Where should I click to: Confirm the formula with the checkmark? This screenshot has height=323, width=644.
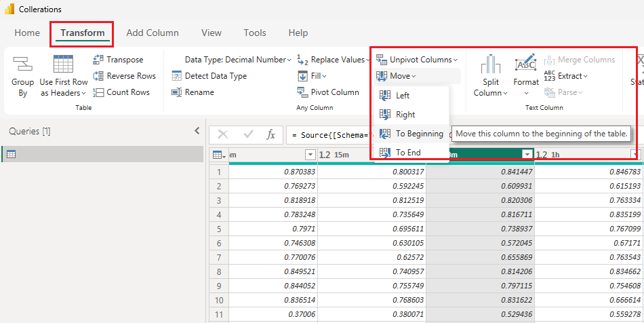248,134
